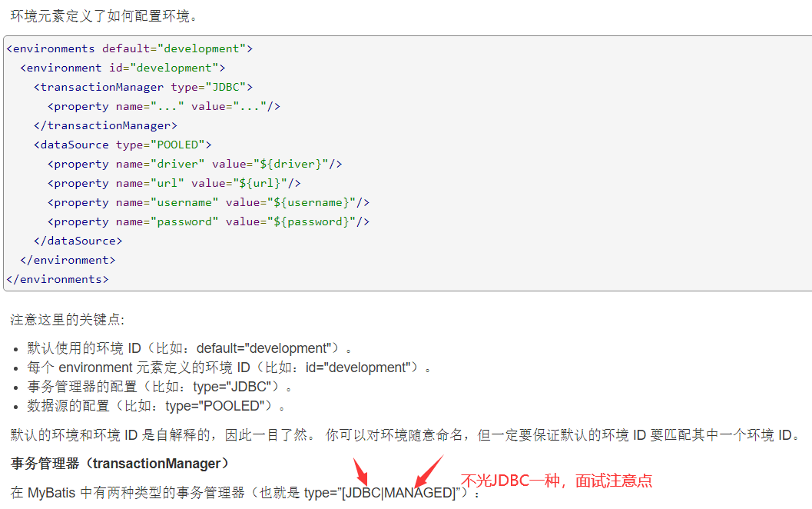This screenshot has height=509, width=812.
Task: Click the sentence '在 MyBatis 中有两种类型的事务管理器'
Action: [x=245, y=492]
